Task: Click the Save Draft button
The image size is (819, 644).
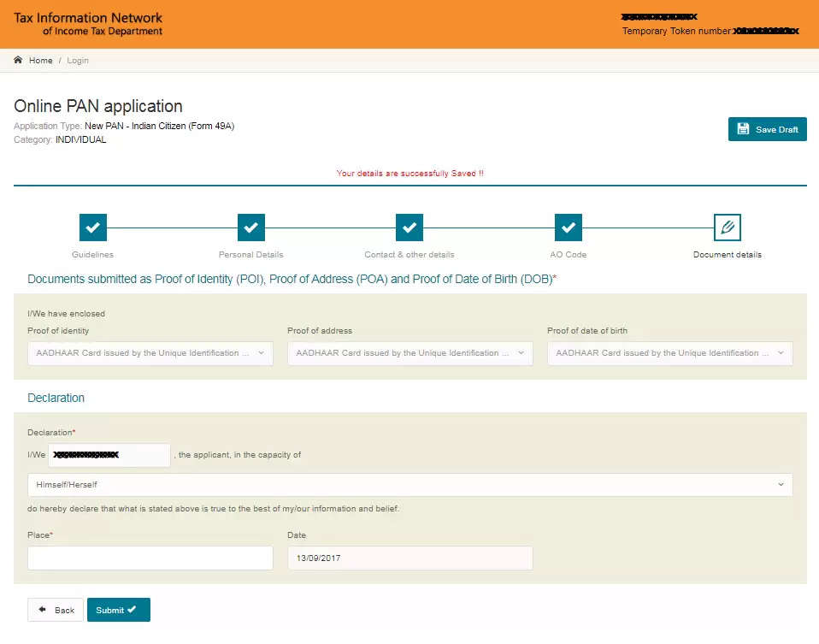Action: pos(767,129)
